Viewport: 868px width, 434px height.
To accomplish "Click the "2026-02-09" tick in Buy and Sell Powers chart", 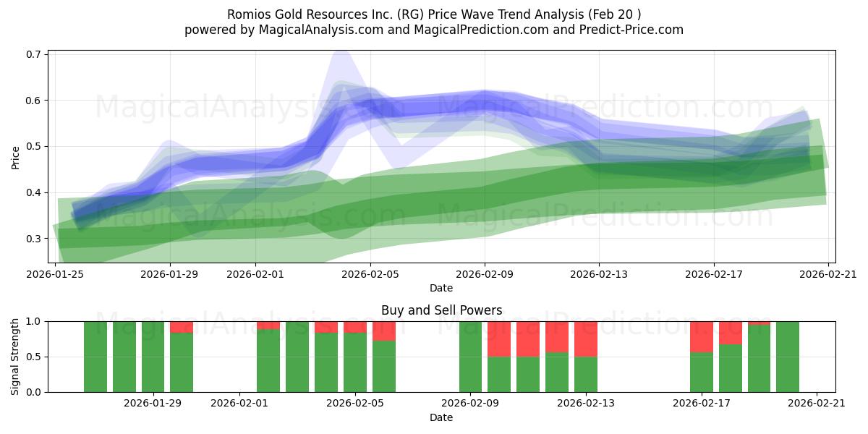I will point(470,404).
